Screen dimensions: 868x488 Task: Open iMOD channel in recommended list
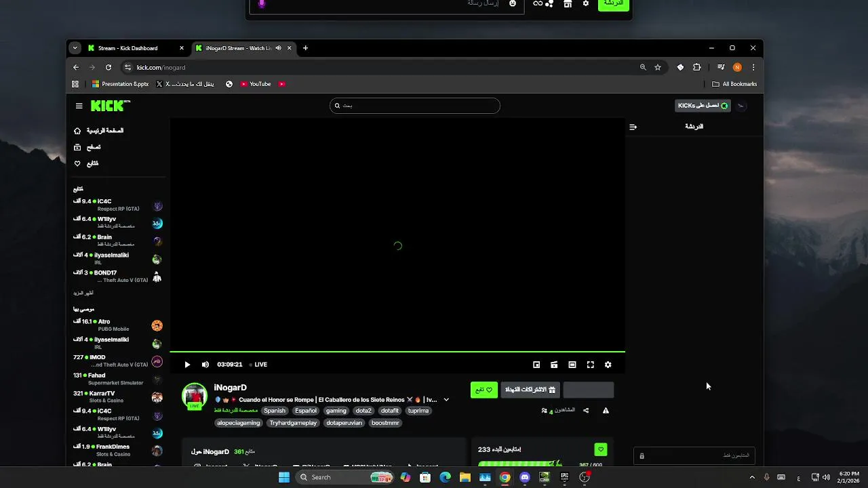pos(118,361)
